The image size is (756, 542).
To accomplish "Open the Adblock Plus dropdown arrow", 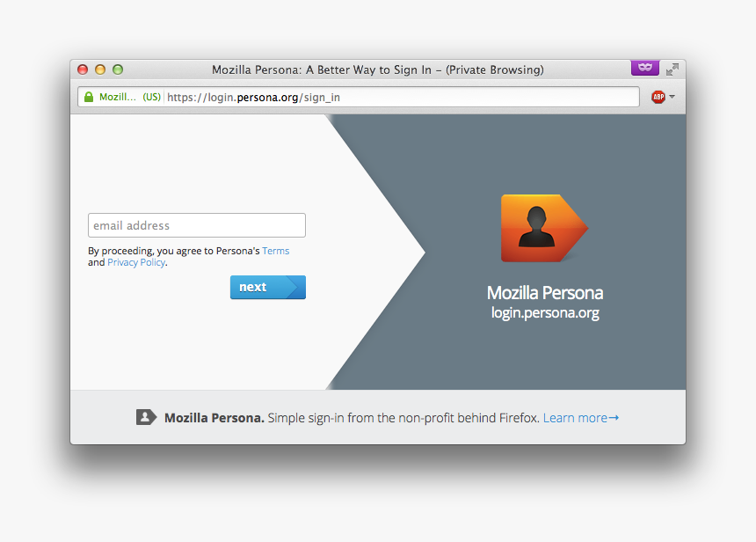I will click(x=671, y=97).
